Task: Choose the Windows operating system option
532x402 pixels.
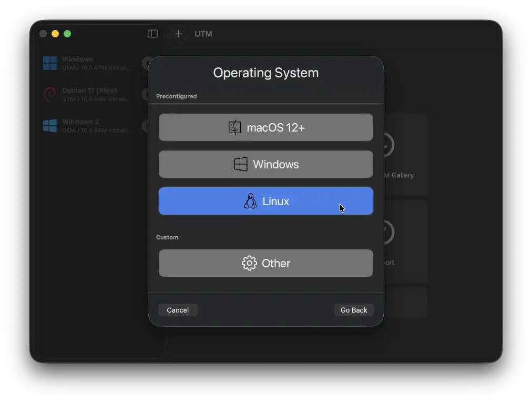Action: point(265,164)
